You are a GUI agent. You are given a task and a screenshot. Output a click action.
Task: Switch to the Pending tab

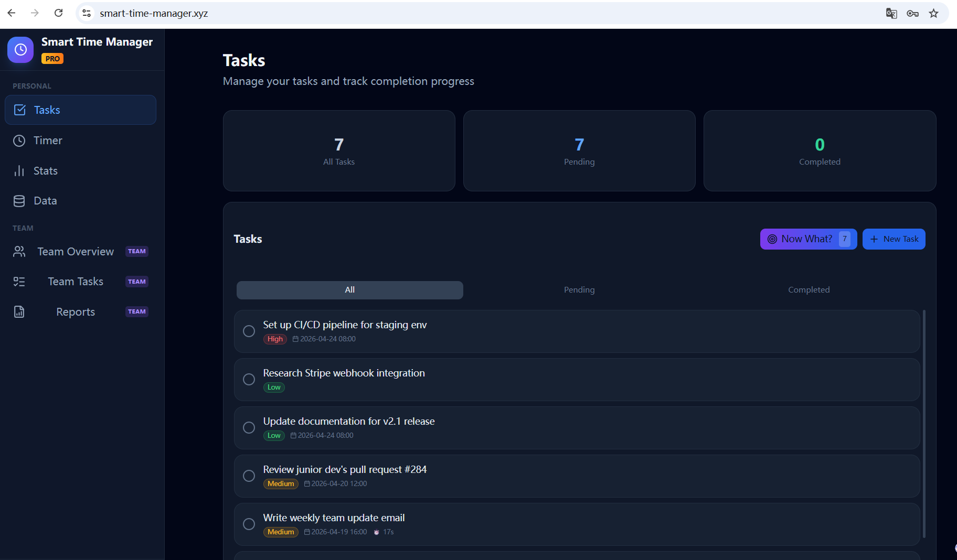[x=579, y=289]
